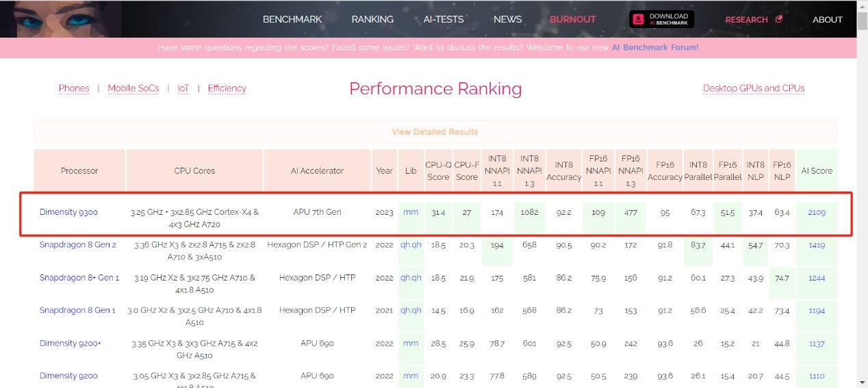Open Desktop GPUs and CPUs ranking
The height and width of the screenshot is (388, 868).
pos(754,88)
